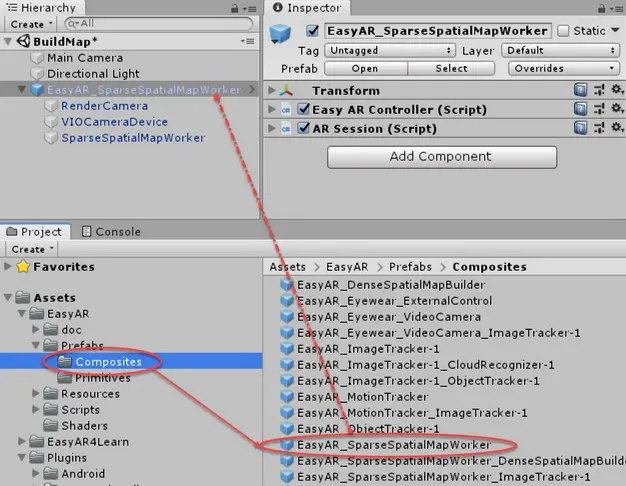
Task: Open Easy AR Controller help icon
Action: (x=580, y=109)
